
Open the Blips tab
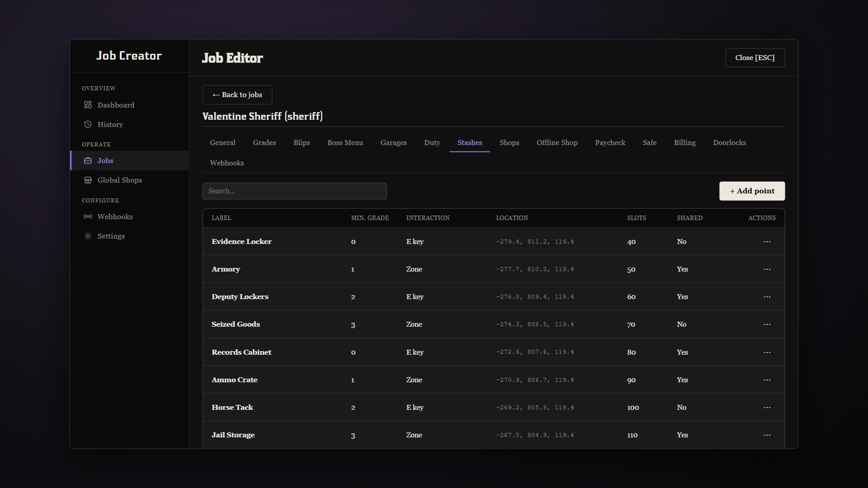click(x=302, y=143)
